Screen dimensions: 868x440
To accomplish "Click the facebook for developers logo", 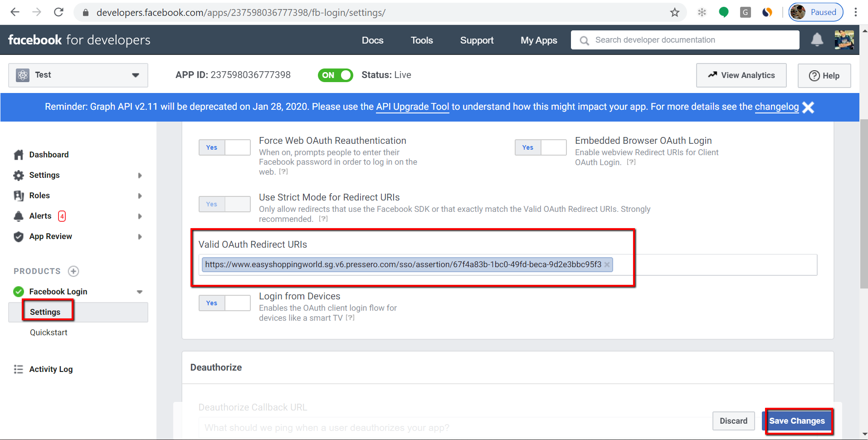I will click(x=79, y=40).
